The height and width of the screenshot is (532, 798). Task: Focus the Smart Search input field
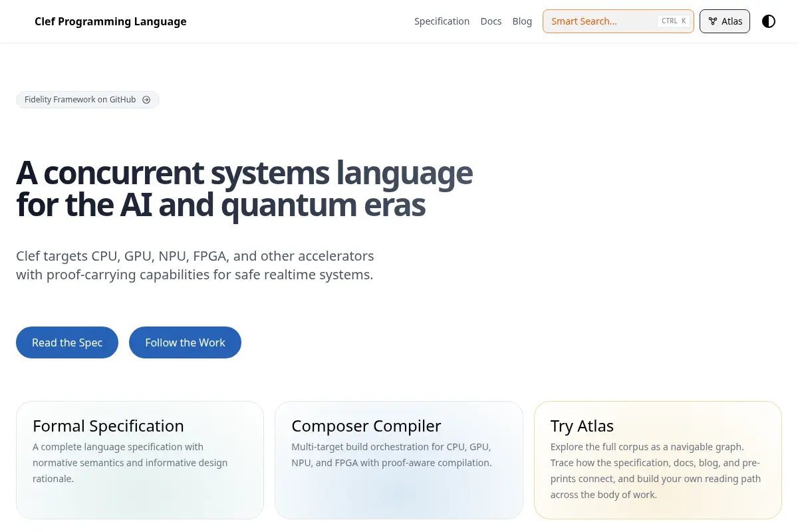pos(618,21)
